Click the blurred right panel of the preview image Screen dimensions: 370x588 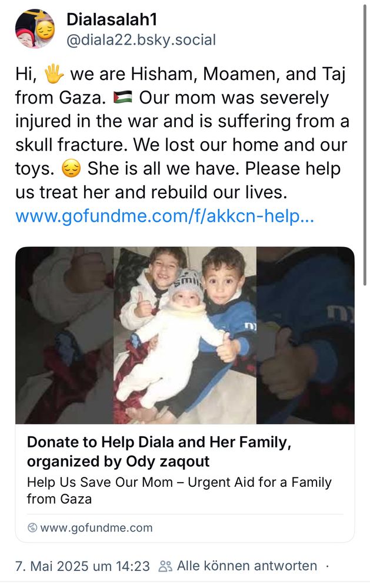pos(305,335)
